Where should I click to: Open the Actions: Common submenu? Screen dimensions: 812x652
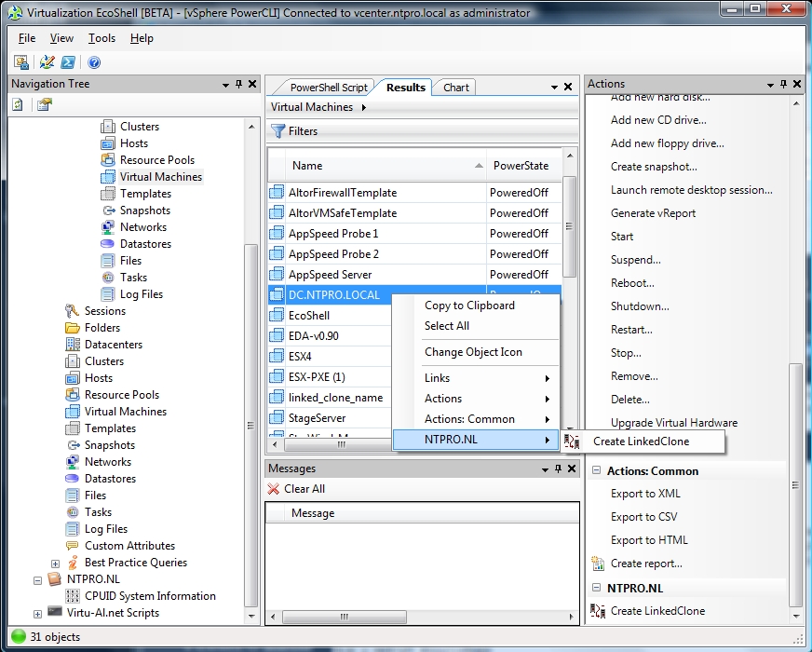click(x=476, y=419)
